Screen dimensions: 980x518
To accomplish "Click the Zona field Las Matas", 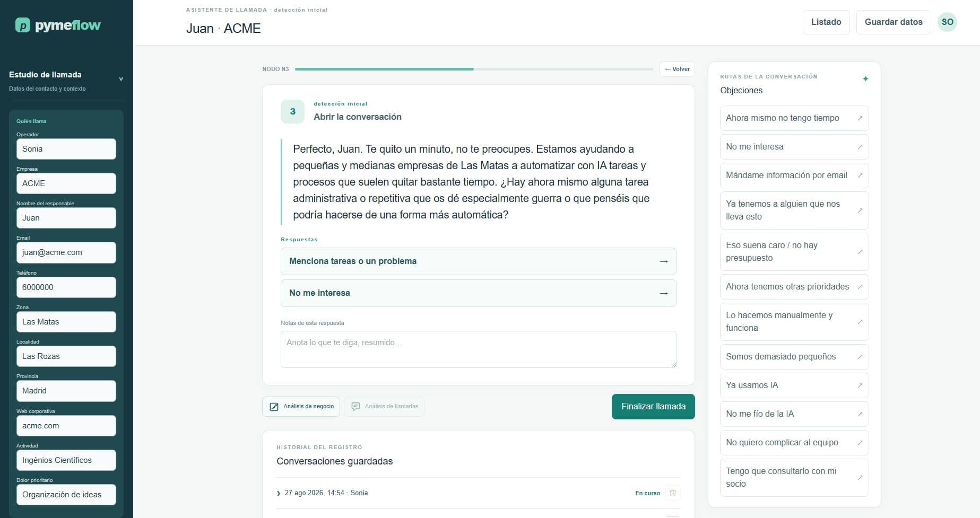I will coord(66,322).
